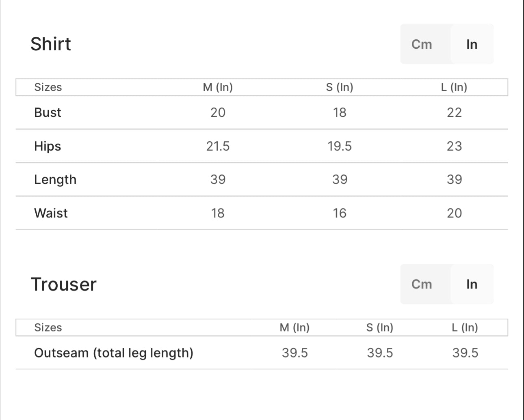Switch Shirt measurements to Cm
Viewport: 524px width, 420px height.
point(422,44)
